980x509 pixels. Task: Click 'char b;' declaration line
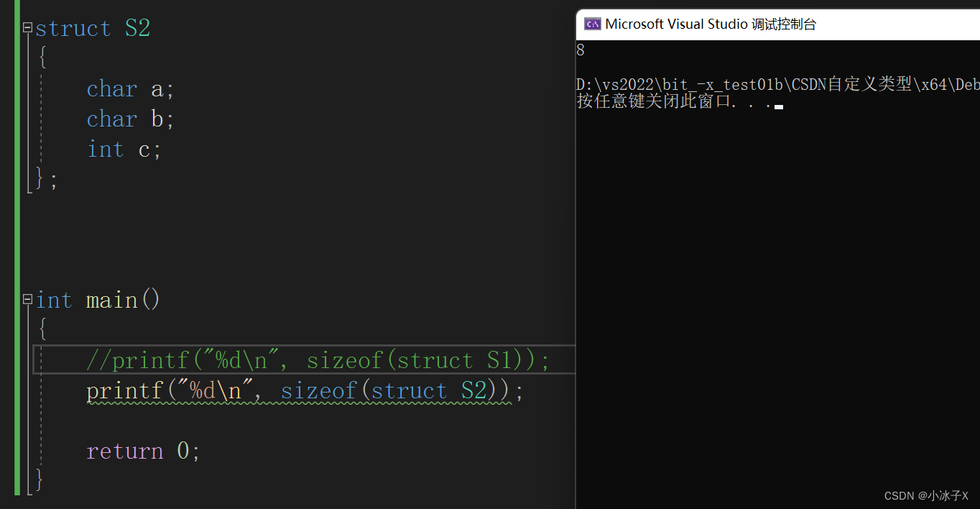(131, 119)
